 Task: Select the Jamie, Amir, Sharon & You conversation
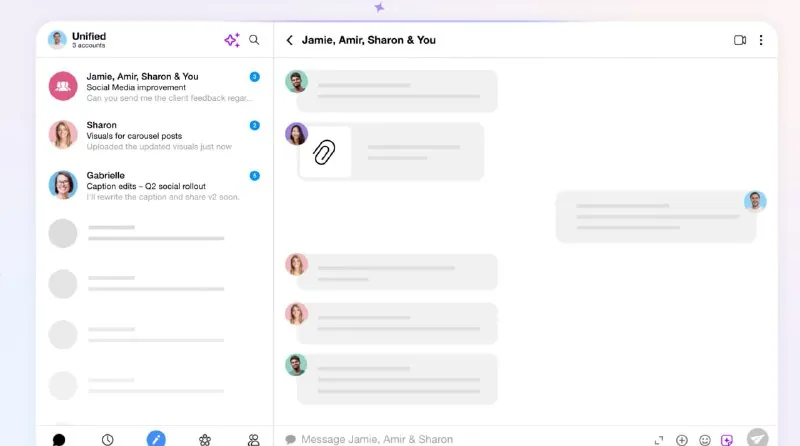155,86
